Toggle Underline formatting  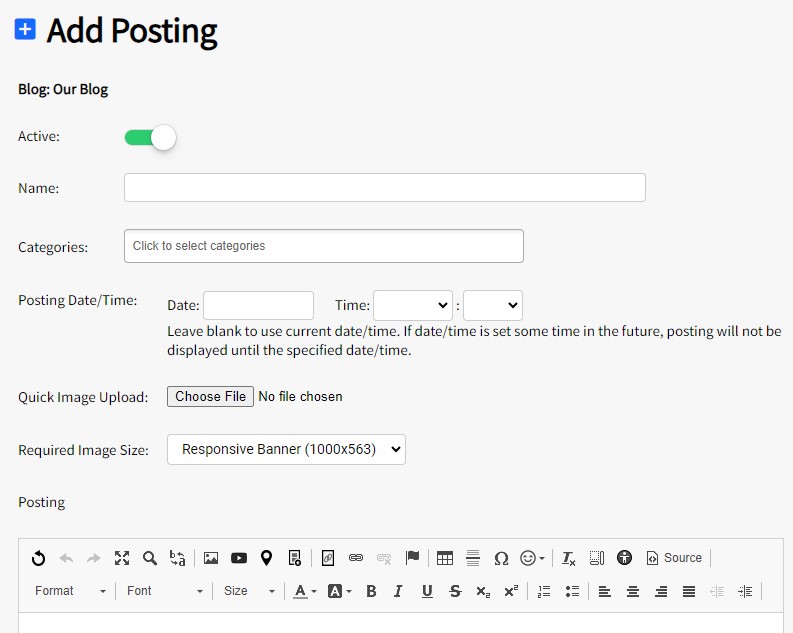pyautogui.click(x=427, y=591)
